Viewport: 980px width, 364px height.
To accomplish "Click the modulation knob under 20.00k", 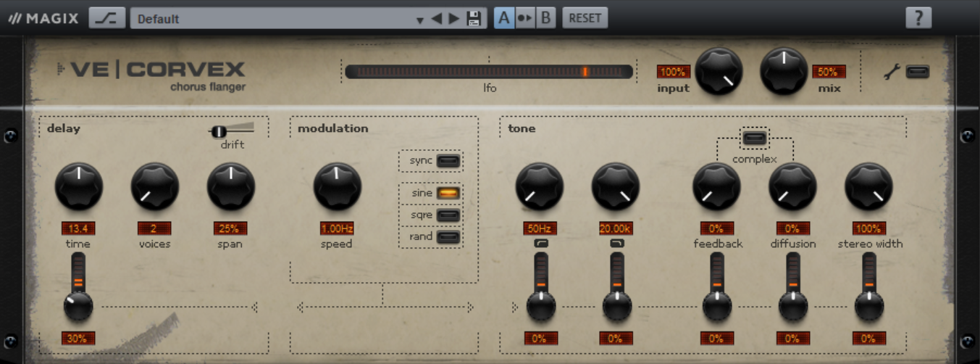I will point(617,307).
